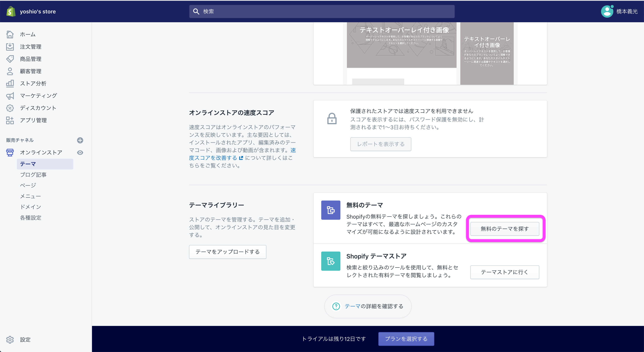The width and height of the screenshot is (644, 352).
Task: Open the ドメイン menu item
Action: coord(30,207)
